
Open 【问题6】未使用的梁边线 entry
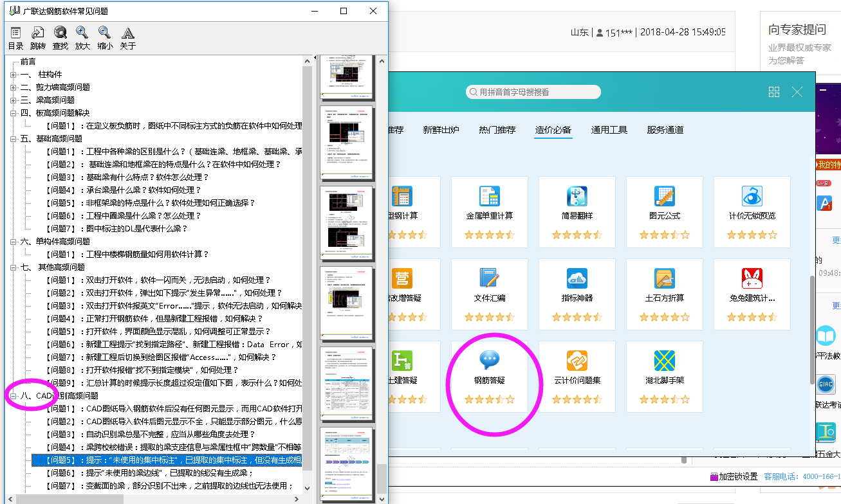[x=149, y=473]
